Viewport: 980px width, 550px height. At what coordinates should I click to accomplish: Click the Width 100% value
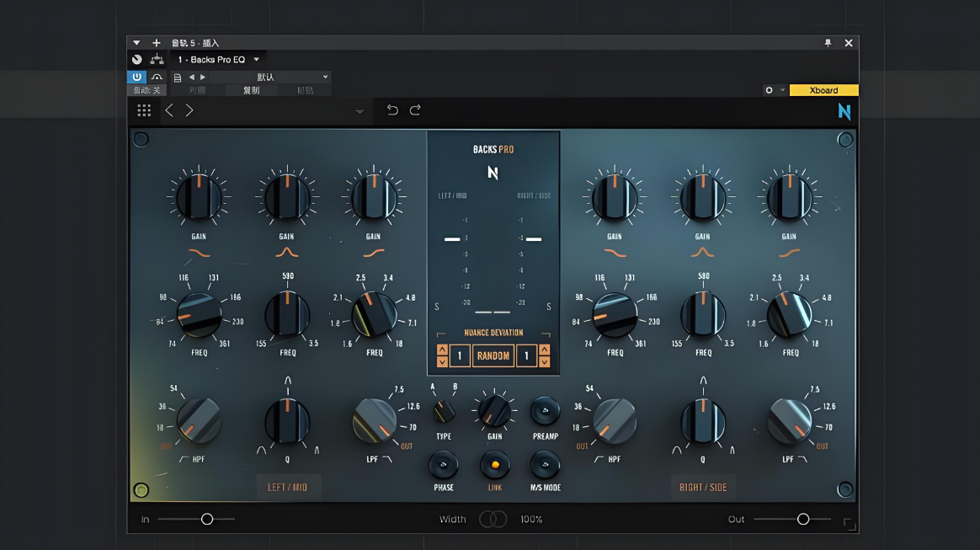[531, 520]
